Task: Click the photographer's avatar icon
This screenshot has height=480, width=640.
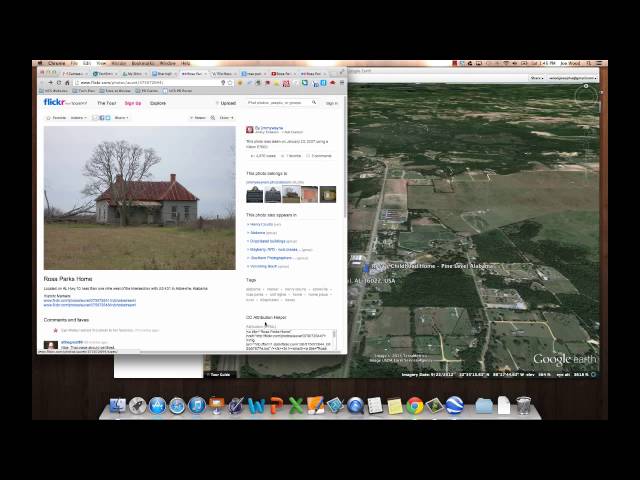Action: [x=250, y=130]
